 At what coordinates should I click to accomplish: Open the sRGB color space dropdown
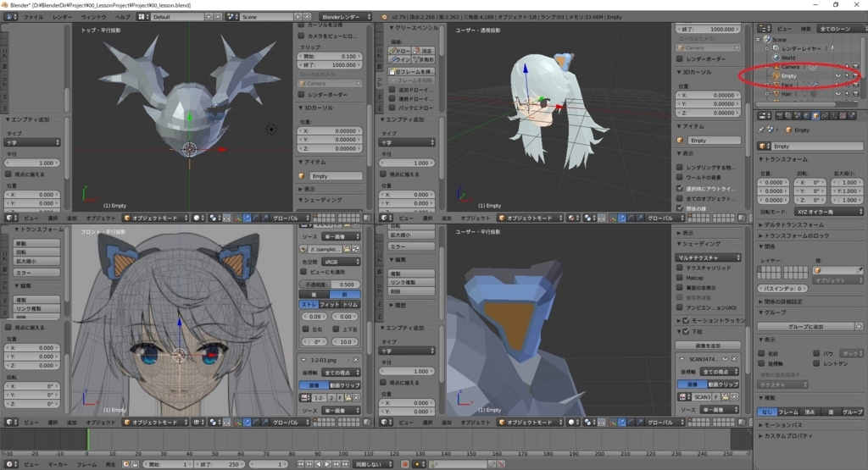[x=341, y=262]
